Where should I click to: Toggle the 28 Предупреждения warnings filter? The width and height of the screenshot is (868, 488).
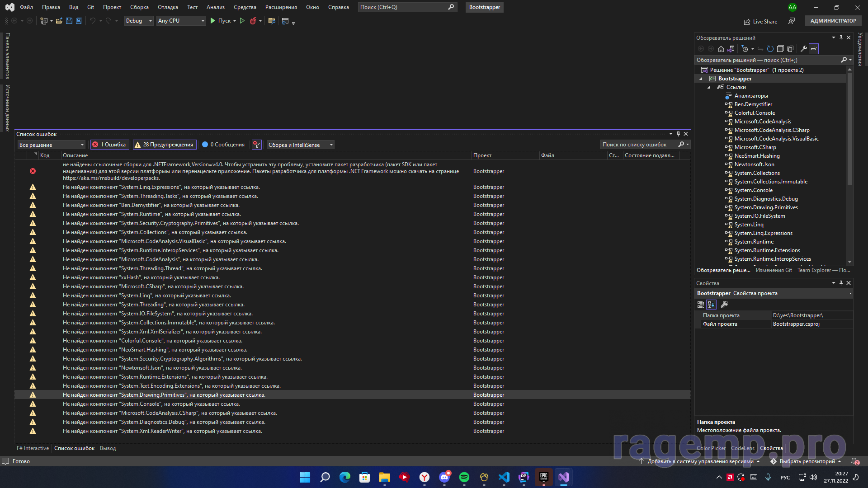tap(164, 145)
